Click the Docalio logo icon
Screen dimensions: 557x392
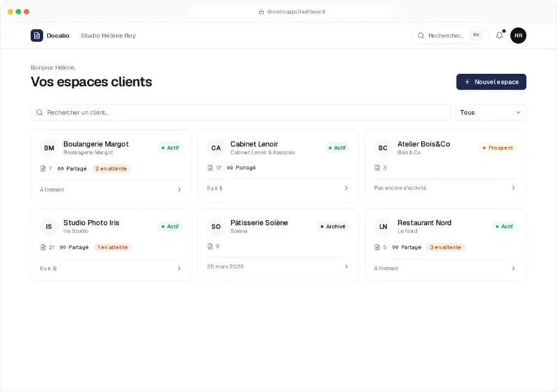tap(37, 36)
